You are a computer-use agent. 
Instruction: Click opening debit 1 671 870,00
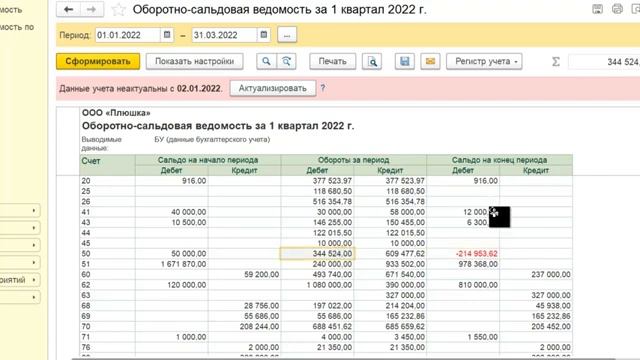(183, 264)
